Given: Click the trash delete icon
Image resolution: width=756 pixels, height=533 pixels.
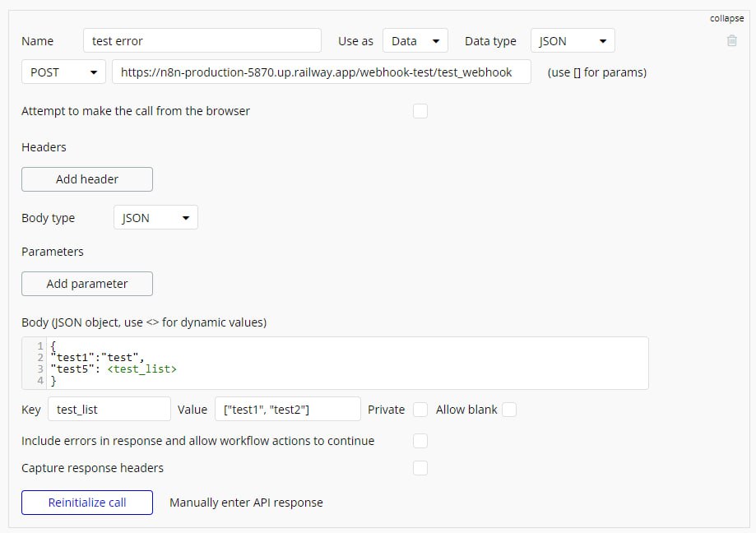Looking at the screenshot, I should [732, 40].
